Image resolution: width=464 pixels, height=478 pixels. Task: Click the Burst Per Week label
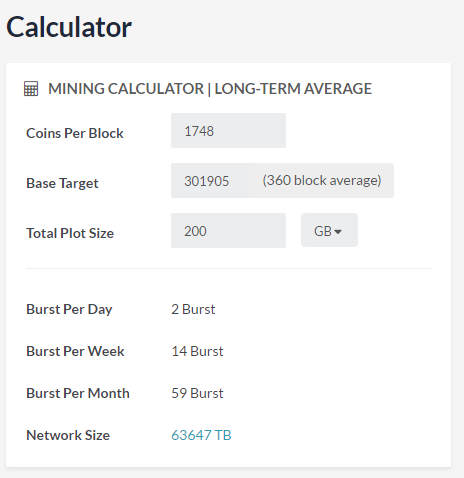point(75,351)
